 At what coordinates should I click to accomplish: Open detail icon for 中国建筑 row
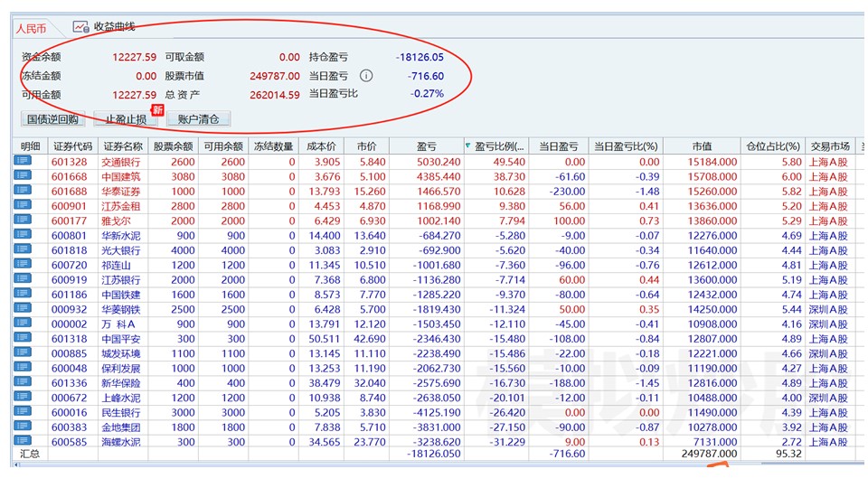23,176
